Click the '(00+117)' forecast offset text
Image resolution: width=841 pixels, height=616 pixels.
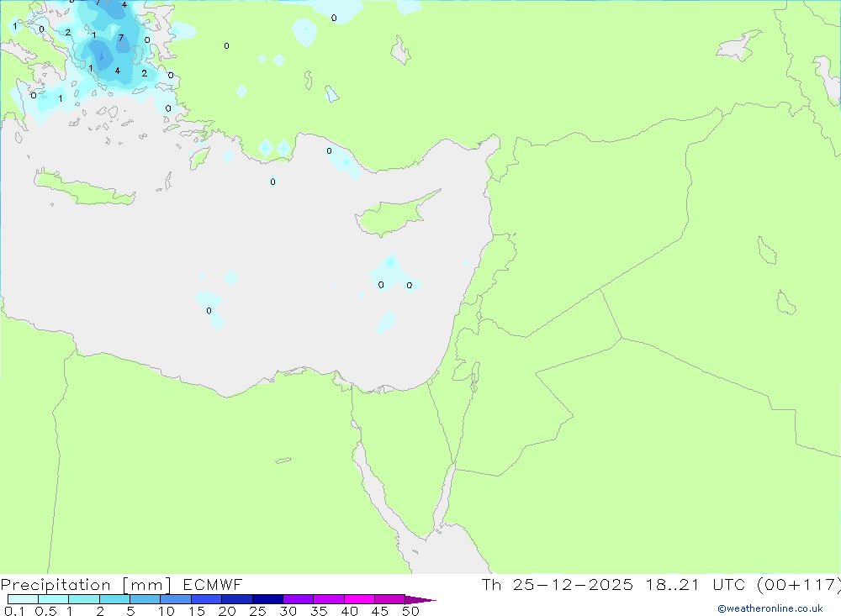799,585
